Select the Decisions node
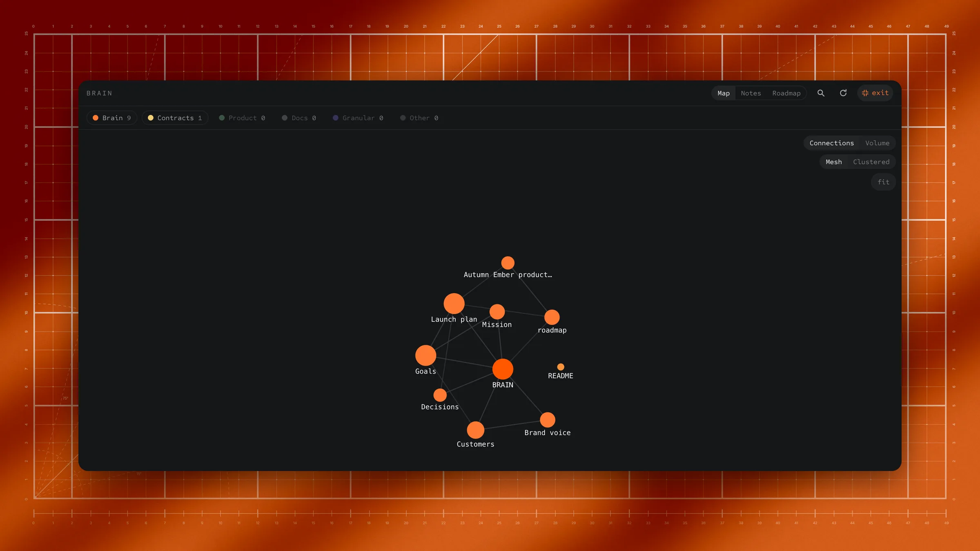Screen dimensions: 980x551 click(440, 395)
